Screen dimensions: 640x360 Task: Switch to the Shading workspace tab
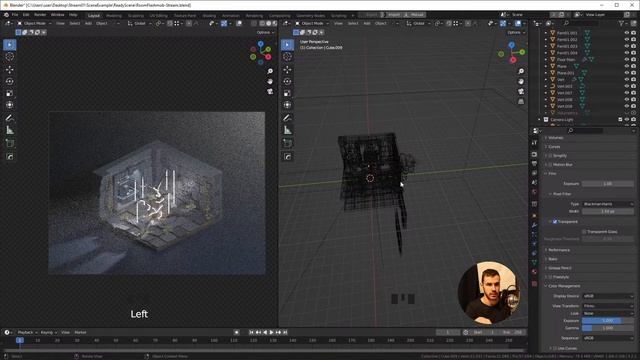pyautogui.click(x=209, y=16)
